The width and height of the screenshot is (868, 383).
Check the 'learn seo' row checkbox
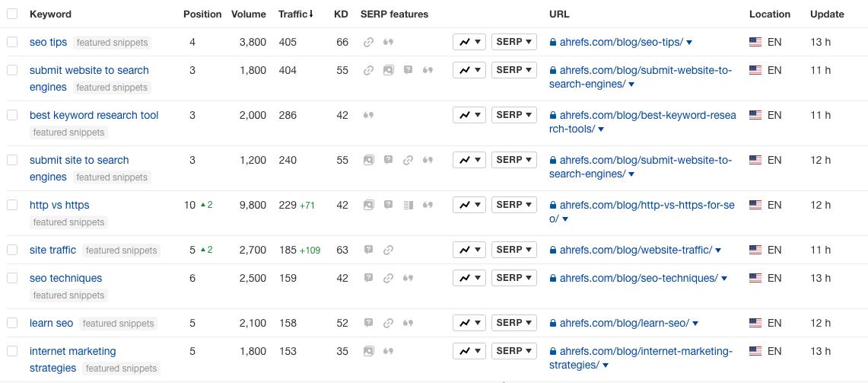click(12, 323)
